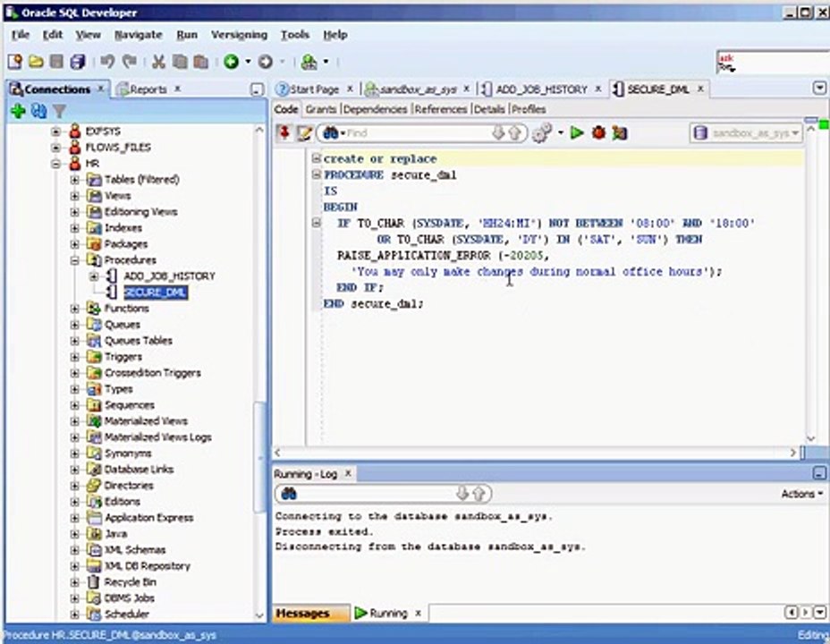Image resolution: width=830 pixels, height=644 pixels.
Task: Debug procedure with red bug icon
Action: pos(598,132)
